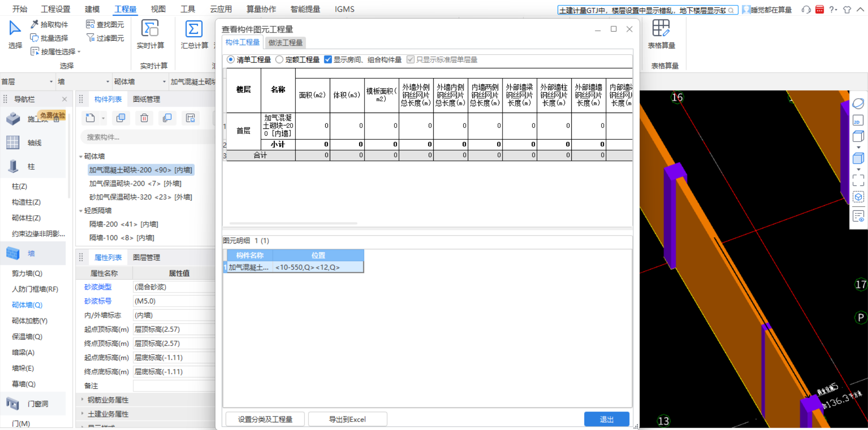The image size is (868, 430).
Task: Click the 砂浆类型 property link
Action: [98, 287]
